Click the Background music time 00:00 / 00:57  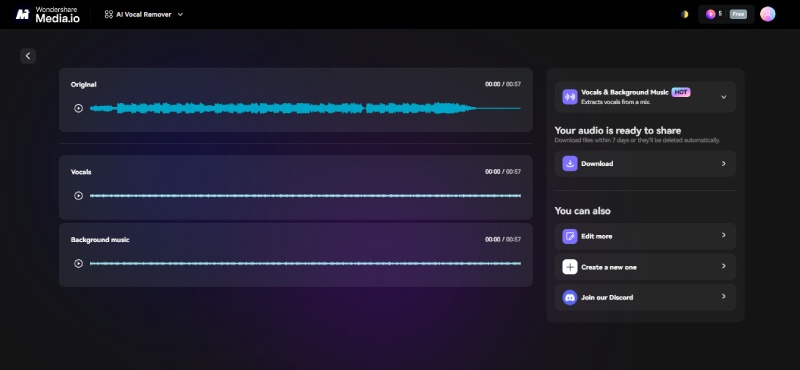[x=503, y=239]
